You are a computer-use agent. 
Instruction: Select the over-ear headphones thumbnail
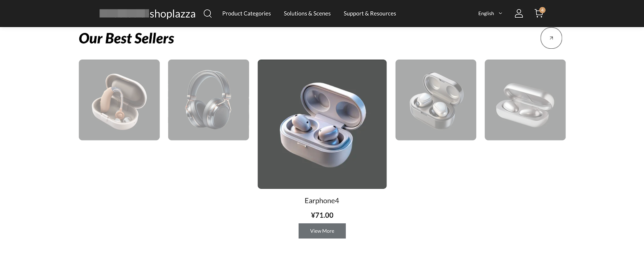coord(208,100)
